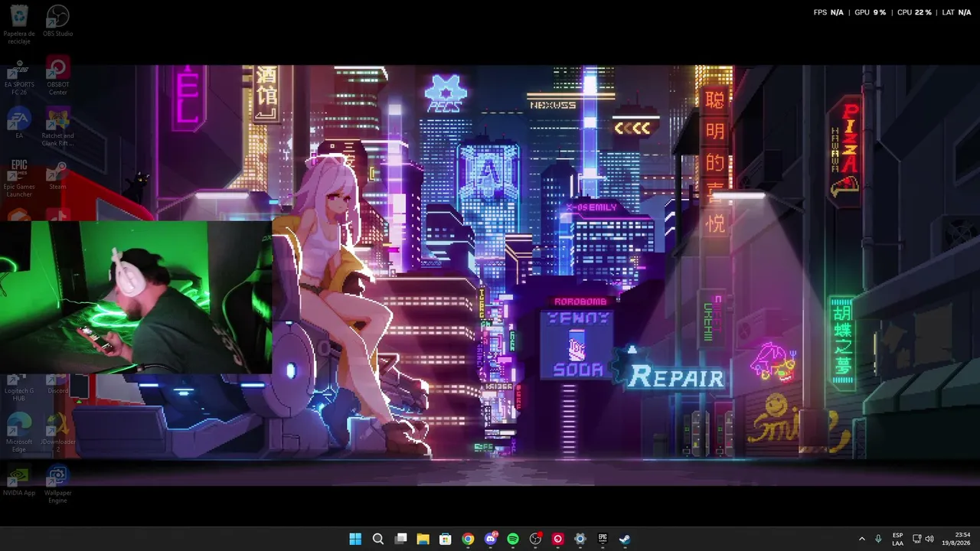Click the microphone icon in the system tray
Image resolution: width=980 pixels, height=551 pixels.
click(x=878, y=539)
